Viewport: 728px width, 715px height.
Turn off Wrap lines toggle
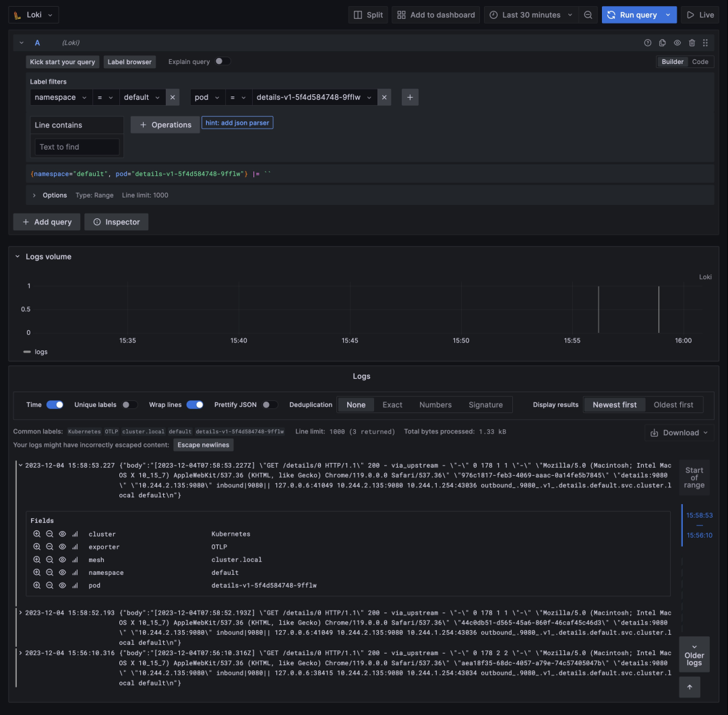(195, 404)
